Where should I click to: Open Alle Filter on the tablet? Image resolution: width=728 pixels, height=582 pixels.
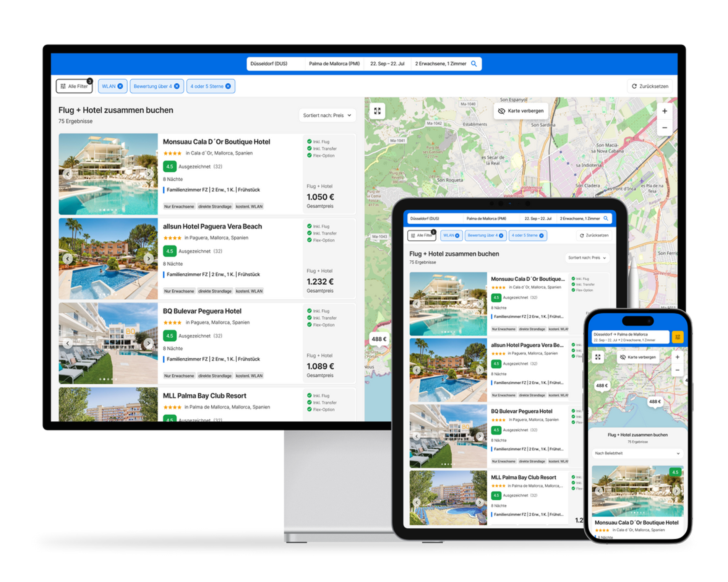tap(422, 235)
